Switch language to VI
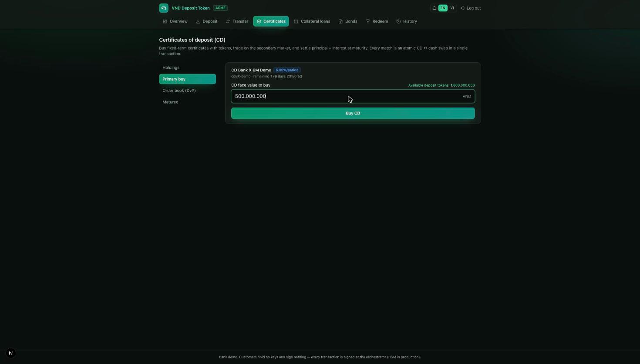This screenshot has width=640, height=364. point(452,8)
